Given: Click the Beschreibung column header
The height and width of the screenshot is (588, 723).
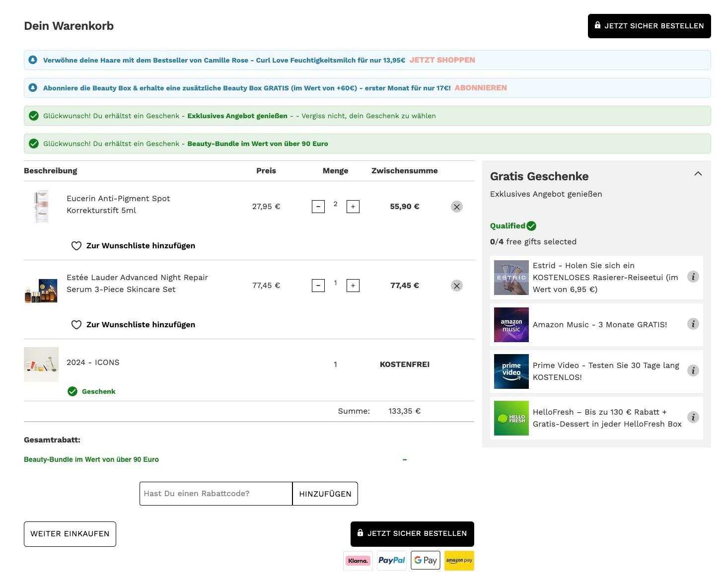Looking at the screenshot, I should tap(51, 171).
